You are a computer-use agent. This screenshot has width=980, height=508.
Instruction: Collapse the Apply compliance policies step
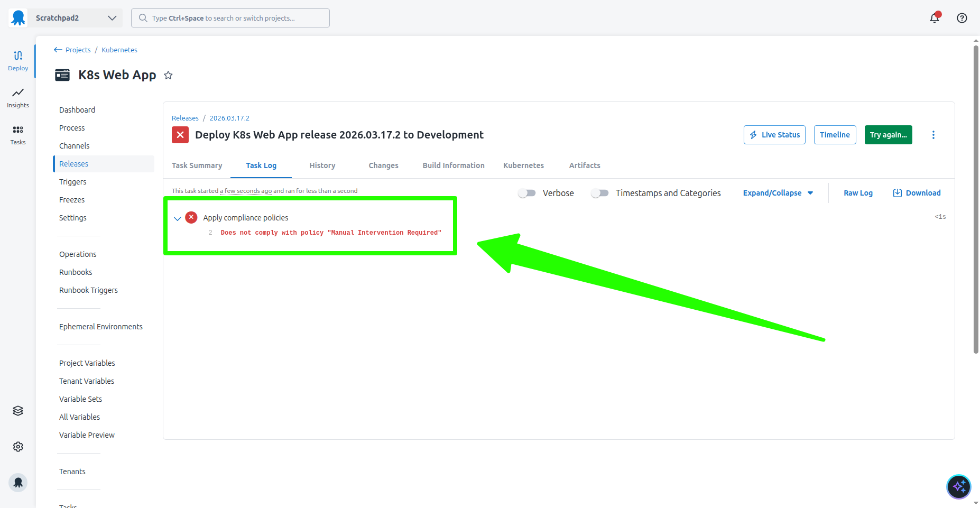click(178, 218)
